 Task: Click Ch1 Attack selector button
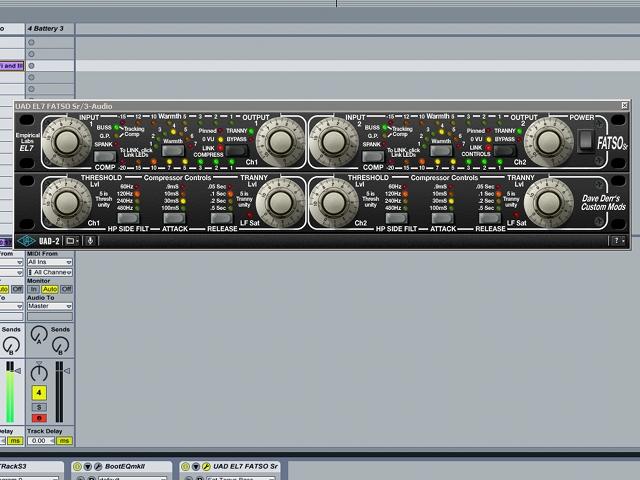[x=174, y=218]
